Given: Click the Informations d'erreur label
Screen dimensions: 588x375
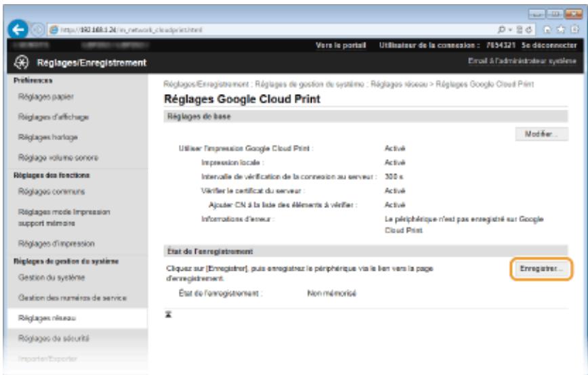Looking at the screenshot, I should point(238,219).
